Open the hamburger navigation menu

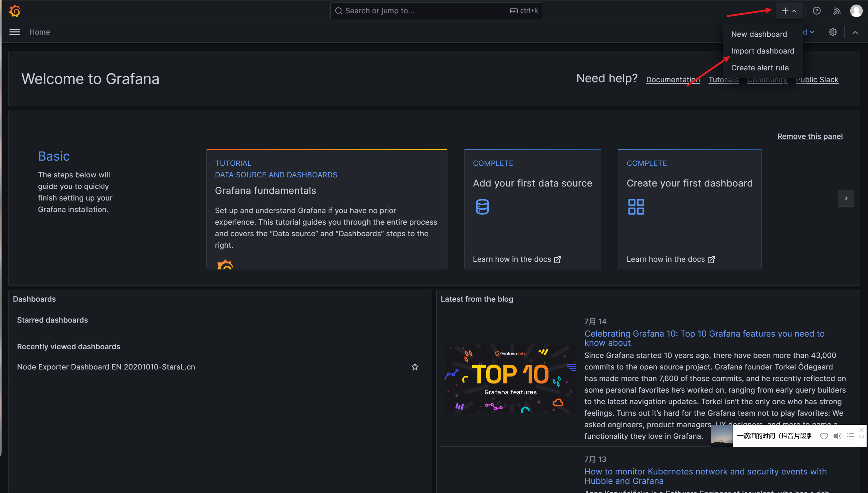click(x=14, y=32)
